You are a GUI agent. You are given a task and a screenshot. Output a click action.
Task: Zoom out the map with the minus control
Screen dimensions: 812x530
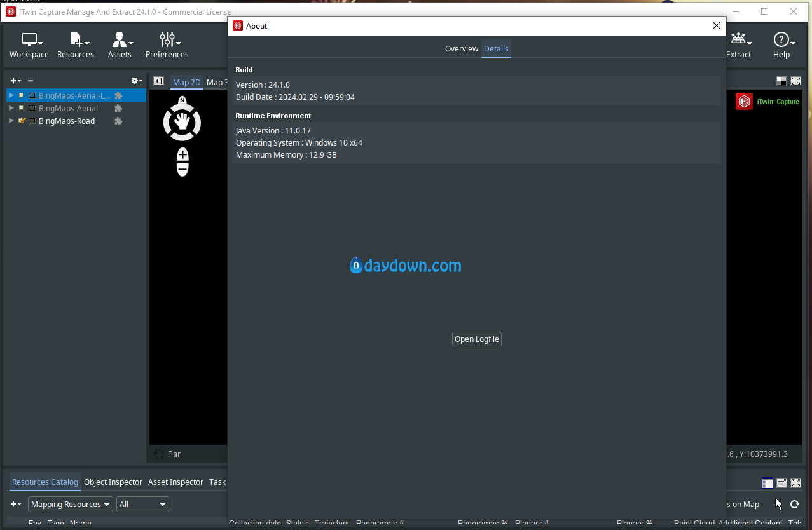point(182,169)
